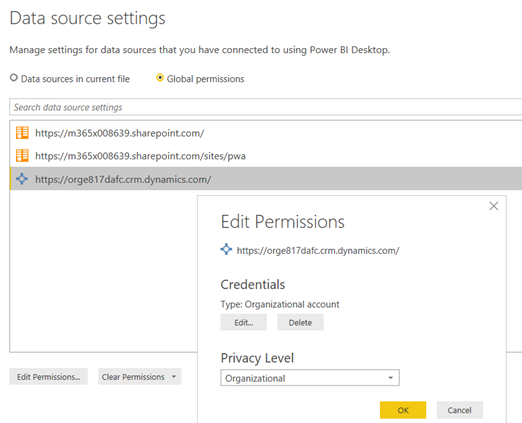The height and width of the screenshot is (423, 522).
Task: Select 'Global permissions' radio button
Action: [160, 78]
